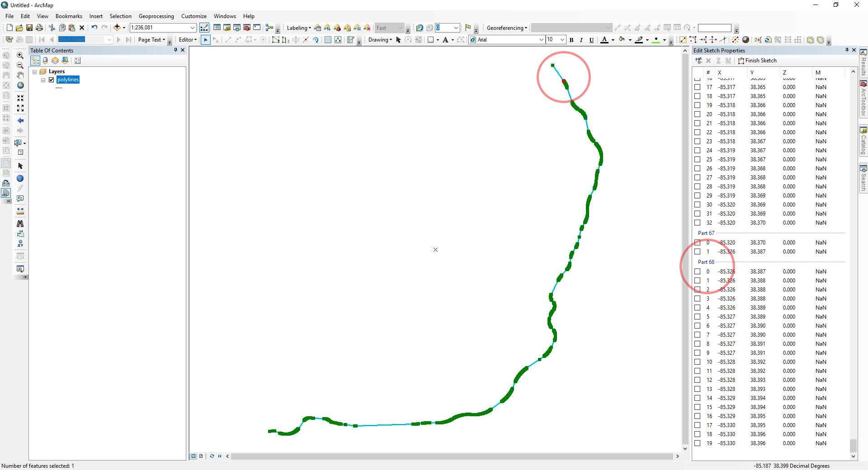
Task: Click Finish Sketch button
Action: (x=757, y=61)
